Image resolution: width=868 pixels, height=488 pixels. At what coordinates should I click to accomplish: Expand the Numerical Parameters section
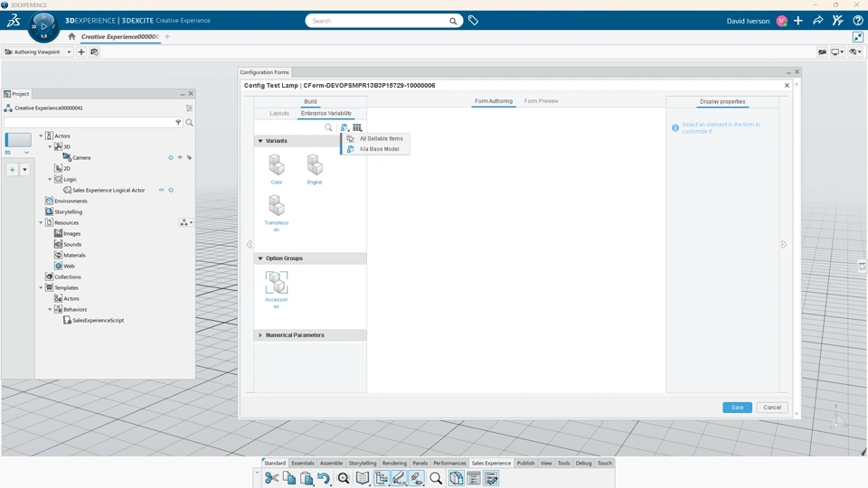pos(260,335)
